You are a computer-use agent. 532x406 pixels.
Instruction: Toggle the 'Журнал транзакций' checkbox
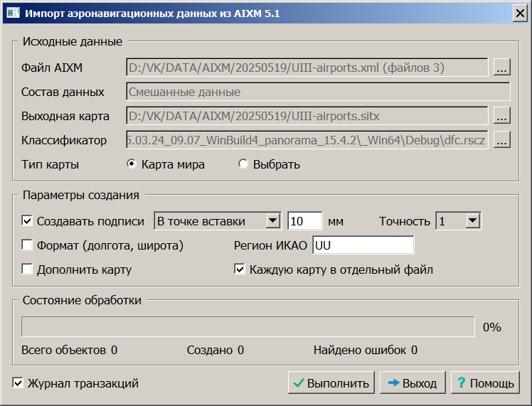point(18,383)
